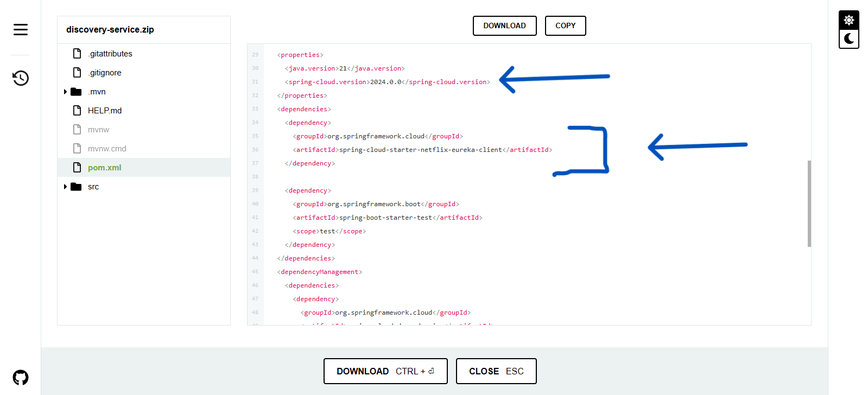Open the hamburger menu icon
Screen dimensions: 868x395
point(21,29)
